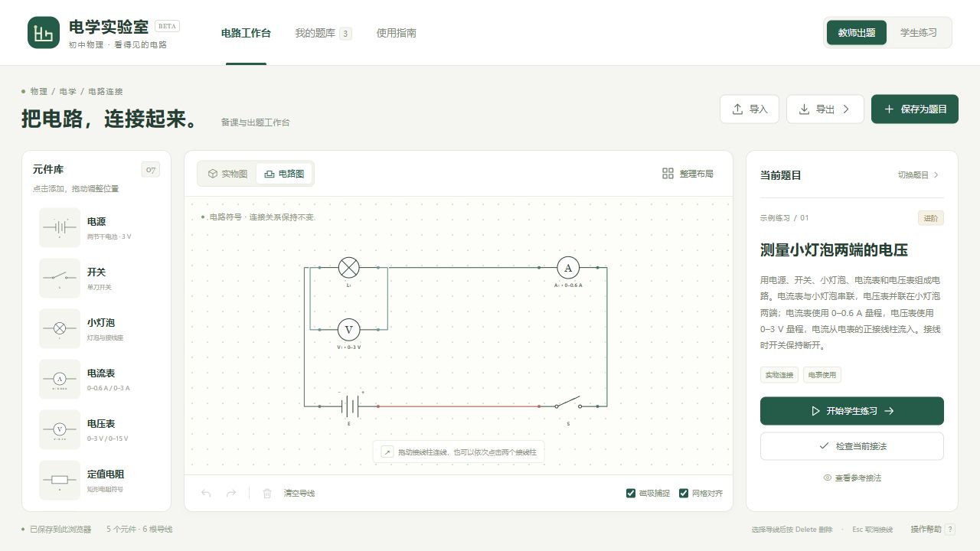Viewport: 980px width, 551px height.
Task: Add a 电源 from the component library
Action: (96, 228)
